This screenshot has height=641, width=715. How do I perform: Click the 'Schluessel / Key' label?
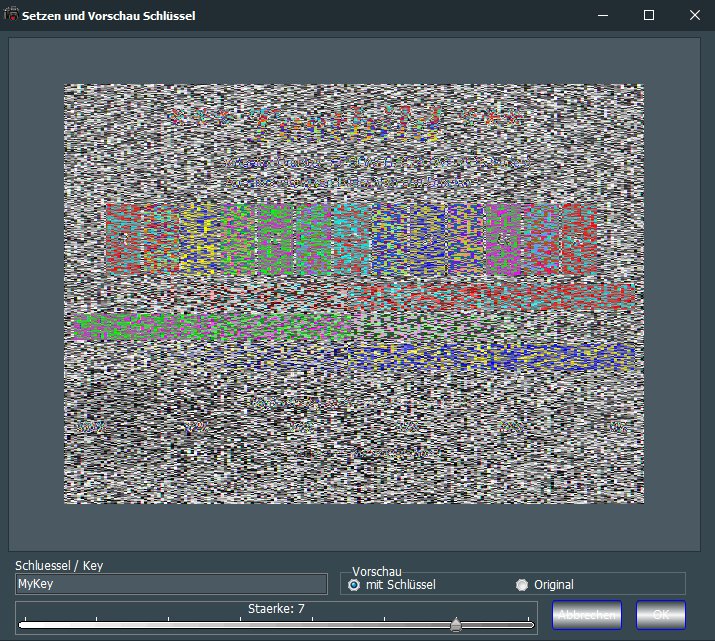[59, 565]
